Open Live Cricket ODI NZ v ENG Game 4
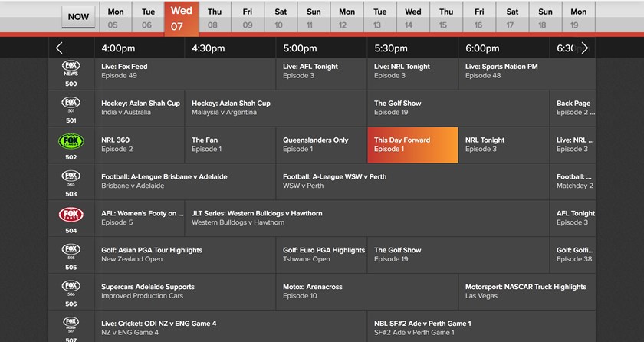 point(231,327)
